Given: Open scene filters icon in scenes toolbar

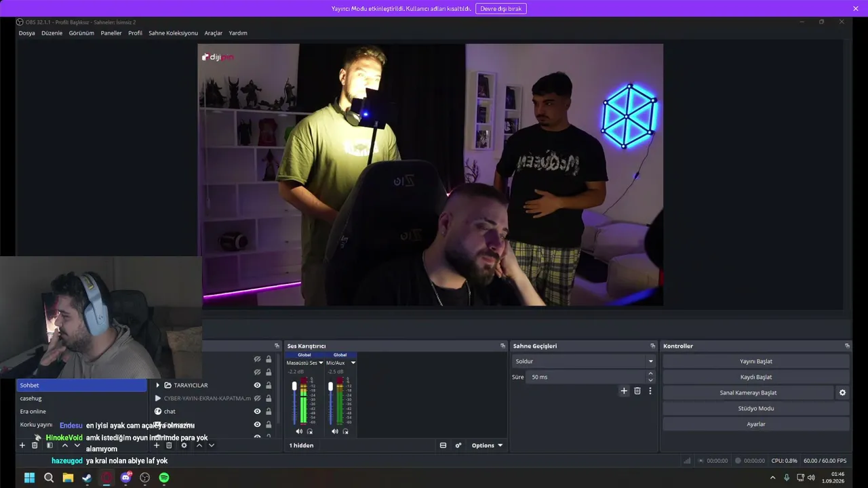Looking at the screenshot, I should click(x=50, y=445).
